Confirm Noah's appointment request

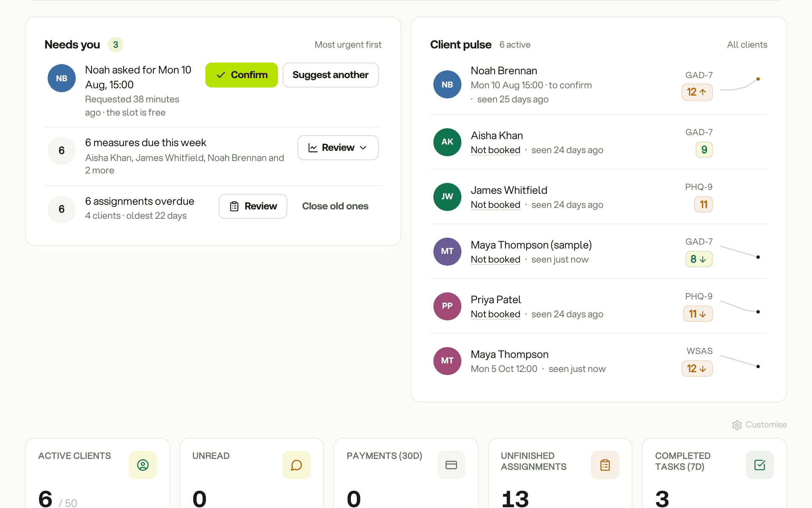point(242,75)
